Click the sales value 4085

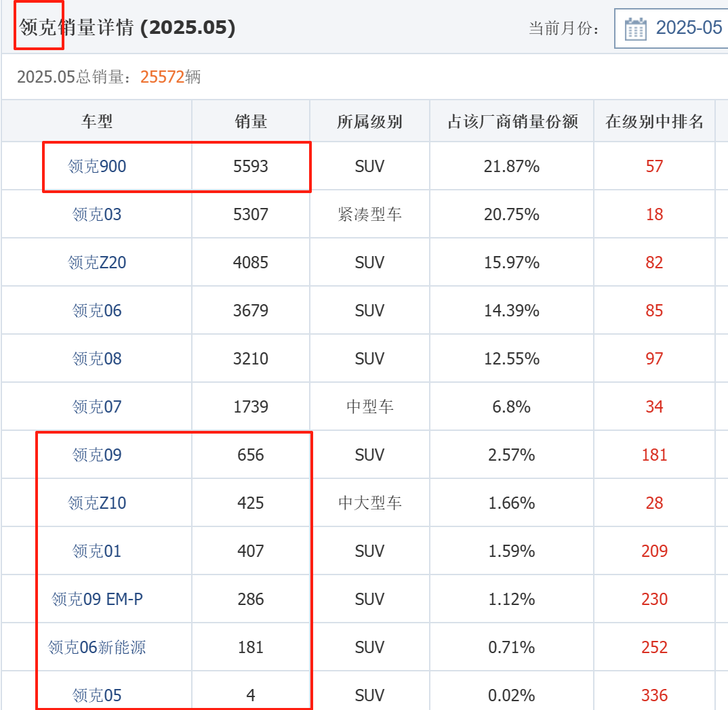(251, 263)
